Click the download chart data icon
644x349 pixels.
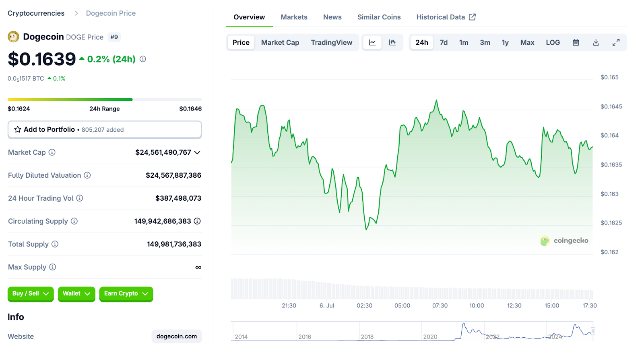coord(596,42)
